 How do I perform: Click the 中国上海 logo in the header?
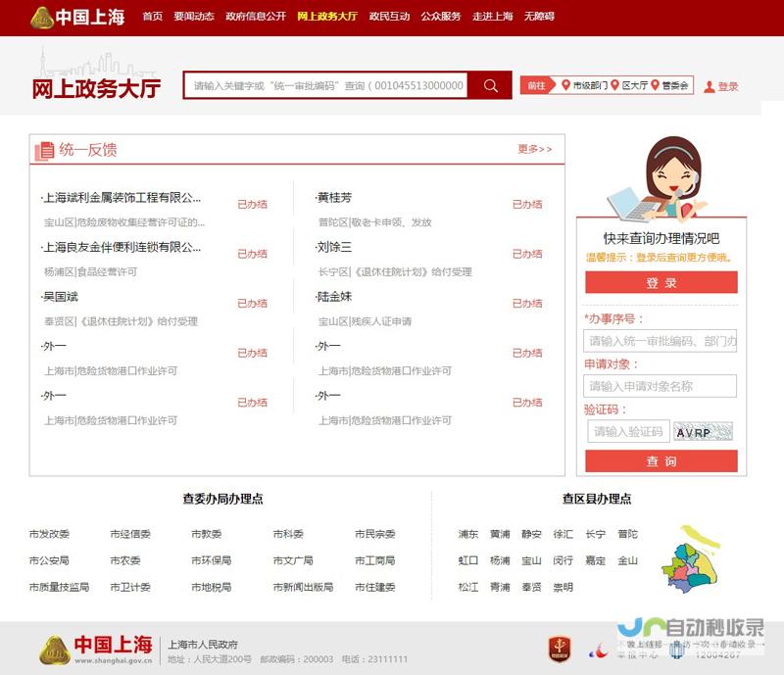click(x=77, y=17)
